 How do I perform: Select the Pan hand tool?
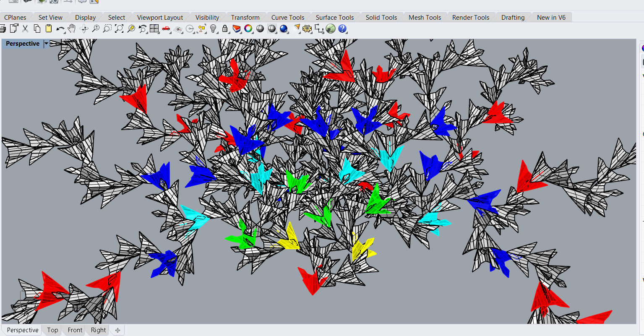click(x=72, y=29)
